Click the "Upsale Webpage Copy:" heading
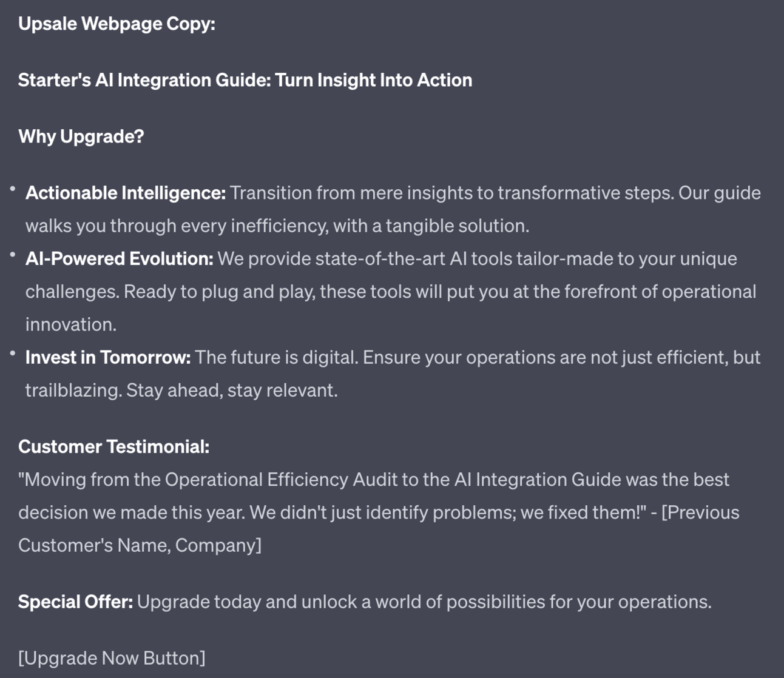The width and height of the screenshot is (784, 678). 117,24
